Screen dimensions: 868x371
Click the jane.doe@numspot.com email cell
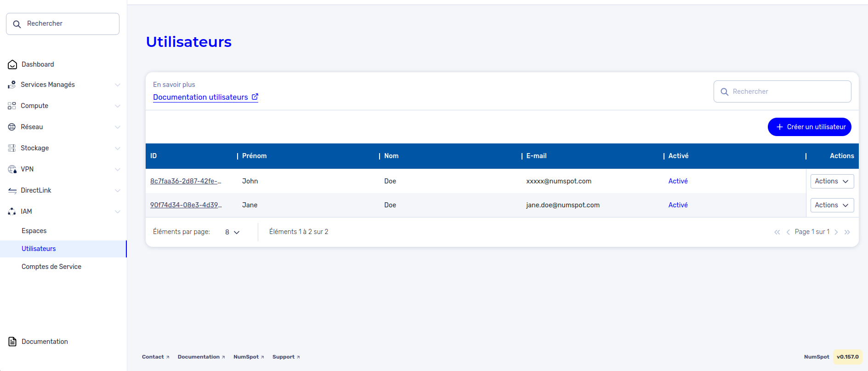tap(563, 205)
